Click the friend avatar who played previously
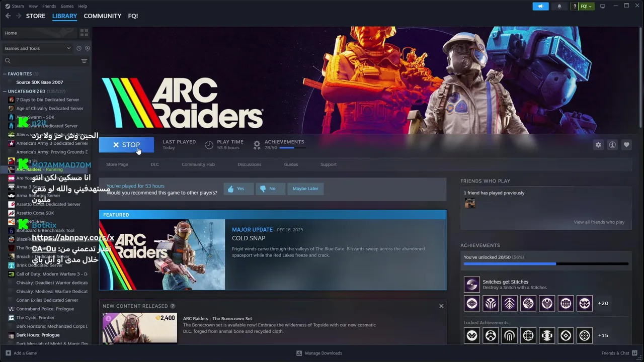 tap(470, 203)
